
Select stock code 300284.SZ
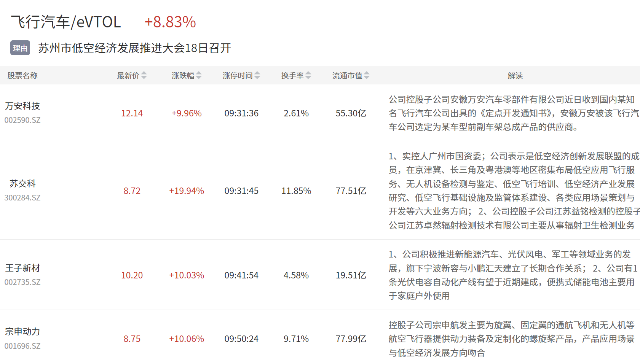coord(22,198)
